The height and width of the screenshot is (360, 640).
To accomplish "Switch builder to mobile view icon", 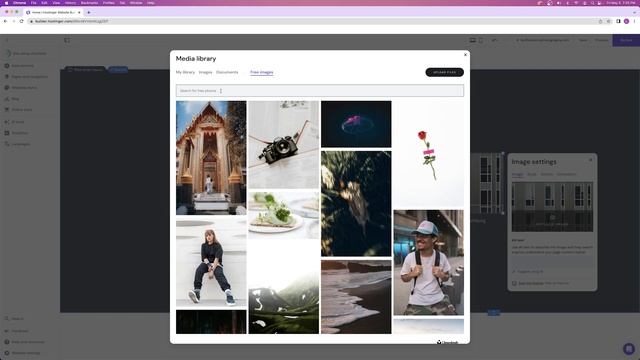I will (x=480, y=40).
